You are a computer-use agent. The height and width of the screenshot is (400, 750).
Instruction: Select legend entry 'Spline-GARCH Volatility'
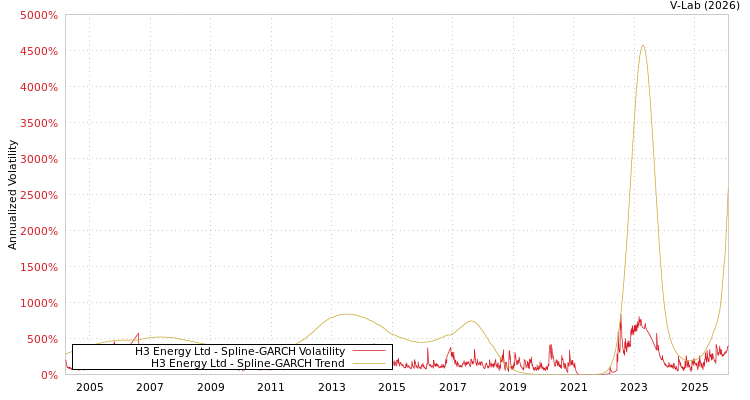click(240, 351)
